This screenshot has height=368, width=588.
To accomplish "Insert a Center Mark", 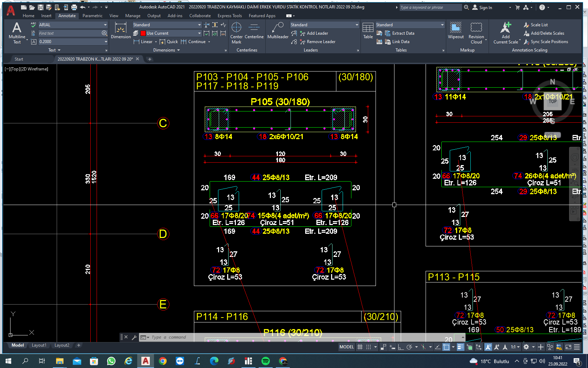I will (236, 33).
